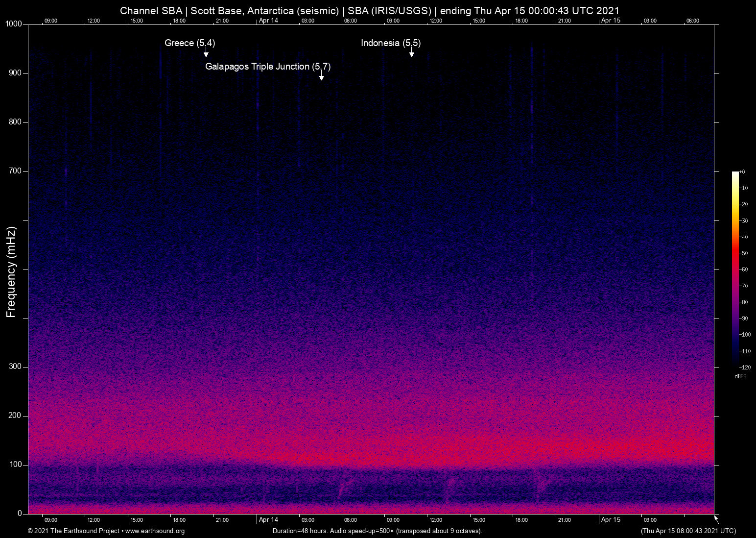
Task: Click the -50 value on the color scale
Action: click(744, 253)
